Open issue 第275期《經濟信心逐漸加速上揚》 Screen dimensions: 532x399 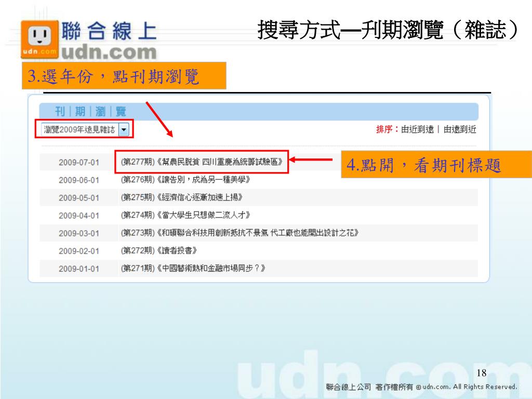[182, 197]
